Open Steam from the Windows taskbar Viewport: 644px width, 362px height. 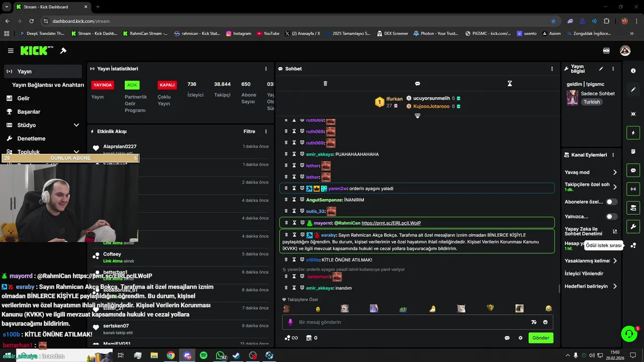pyautogui.click(x=236, y=355)
